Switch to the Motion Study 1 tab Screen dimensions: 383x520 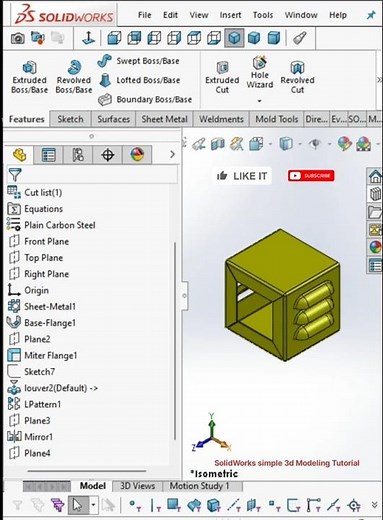coord(199,486)
